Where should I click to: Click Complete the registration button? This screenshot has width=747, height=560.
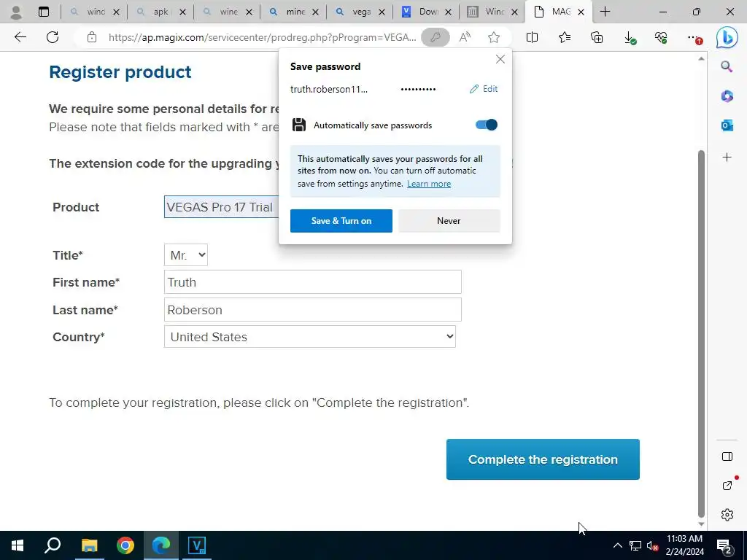pyautogui.click(x=543, y=459)
